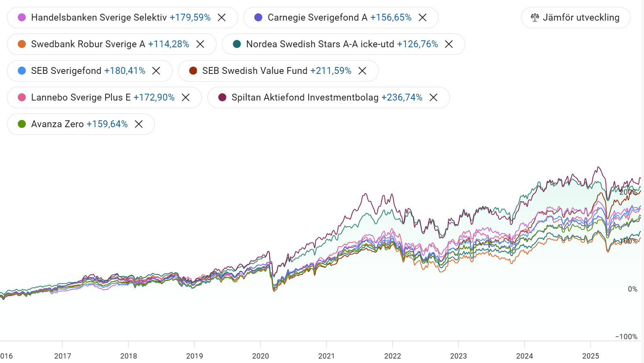The height and width of the screenshot is (363, 644).
Task: Click the Spiltan Aktiefond Investmentbolag label
Action: tap(305, 97)
